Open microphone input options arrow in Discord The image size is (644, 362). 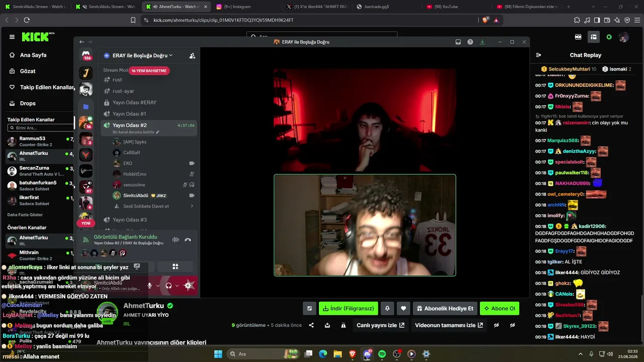[158, 286]
